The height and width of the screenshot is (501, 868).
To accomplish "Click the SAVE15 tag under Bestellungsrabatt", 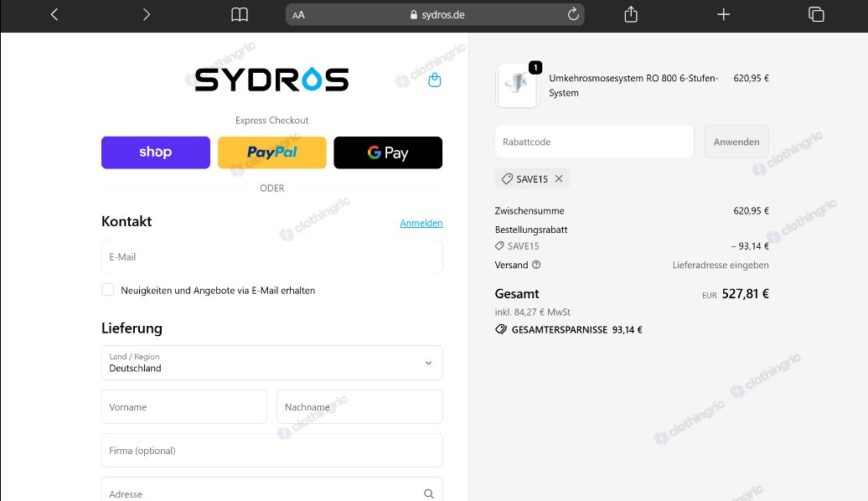I will coord(517,245).
